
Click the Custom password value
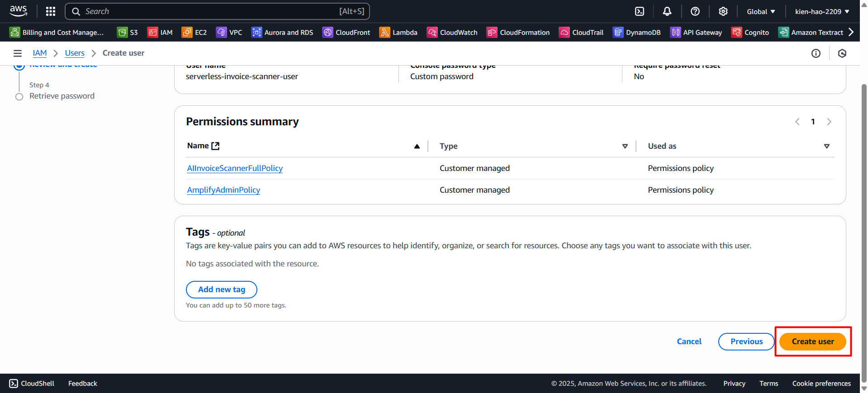442,76
